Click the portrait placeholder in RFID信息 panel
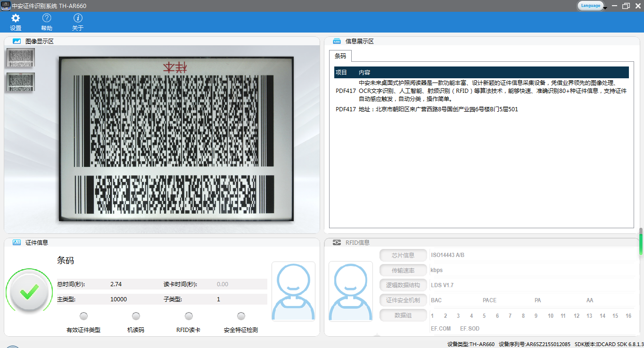 pos(350,291)
